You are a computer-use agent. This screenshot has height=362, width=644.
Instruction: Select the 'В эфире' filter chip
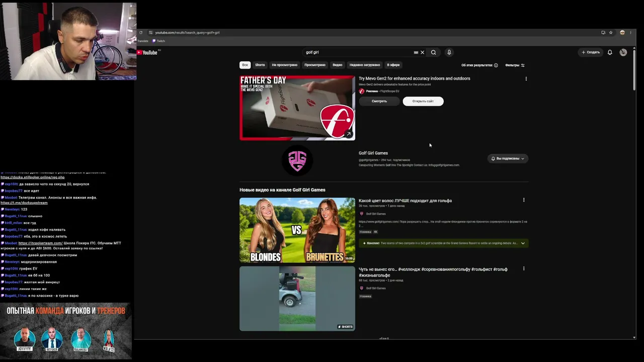pos(393,65)
